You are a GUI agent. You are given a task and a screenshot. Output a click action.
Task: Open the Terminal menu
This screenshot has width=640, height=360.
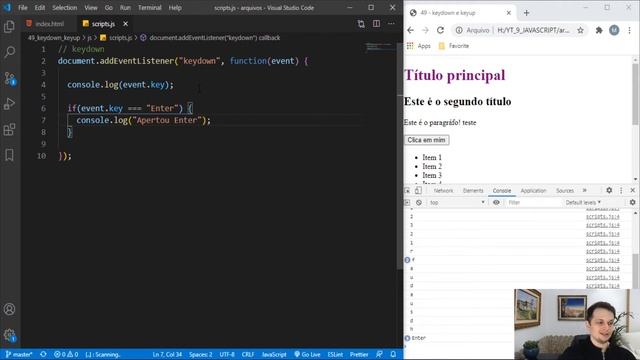coord(149,7)
